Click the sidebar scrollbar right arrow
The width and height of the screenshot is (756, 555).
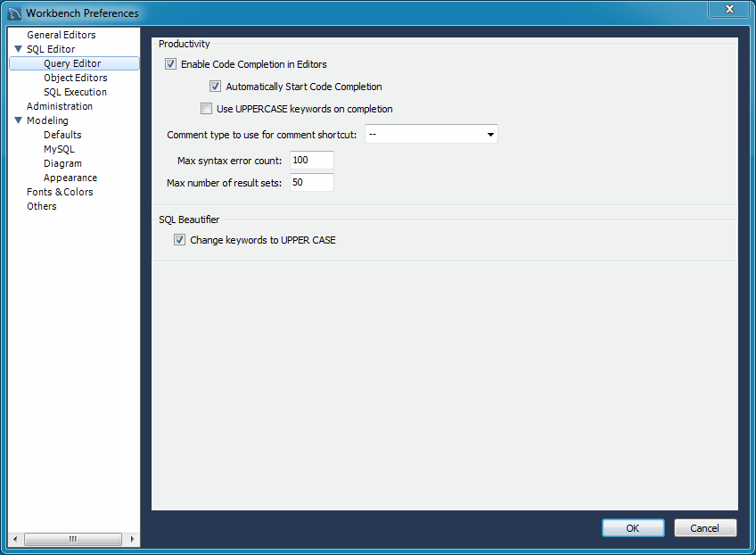click(x=132, y=539)
